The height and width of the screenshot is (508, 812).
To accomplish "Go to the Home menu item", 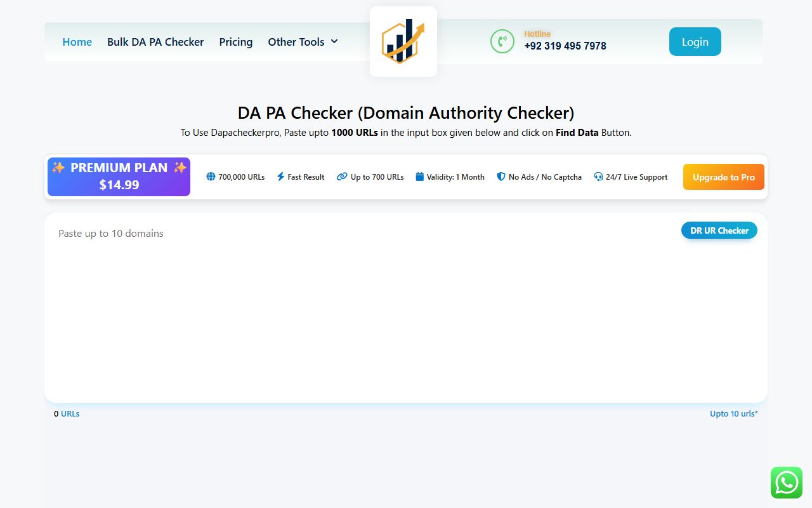I will (x=77, y=42).
